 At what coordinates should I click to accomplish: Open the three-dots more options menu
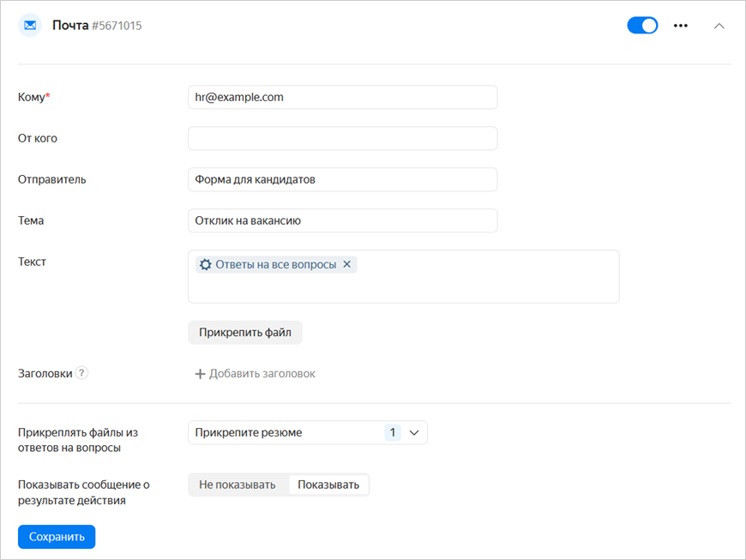pyautogui.click(x=681, y=26)
